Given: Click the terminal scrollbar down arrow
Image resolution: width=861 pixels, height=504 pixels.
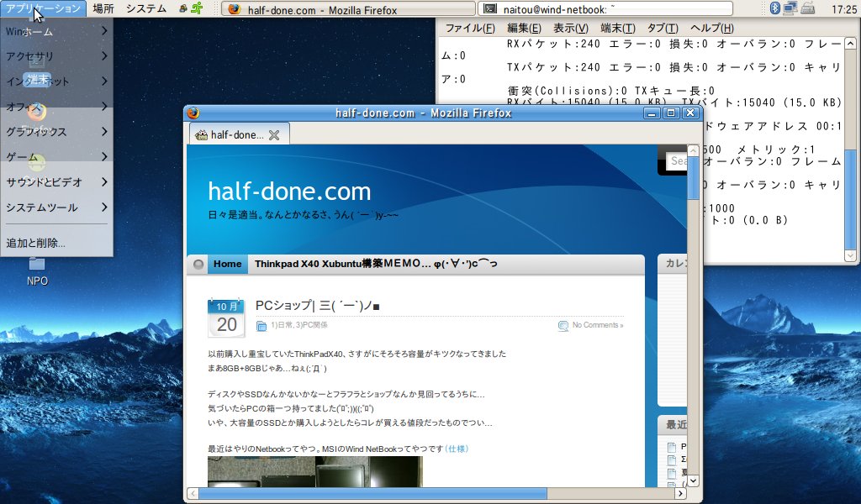Looking at the screenshot, I should [850, 255].
